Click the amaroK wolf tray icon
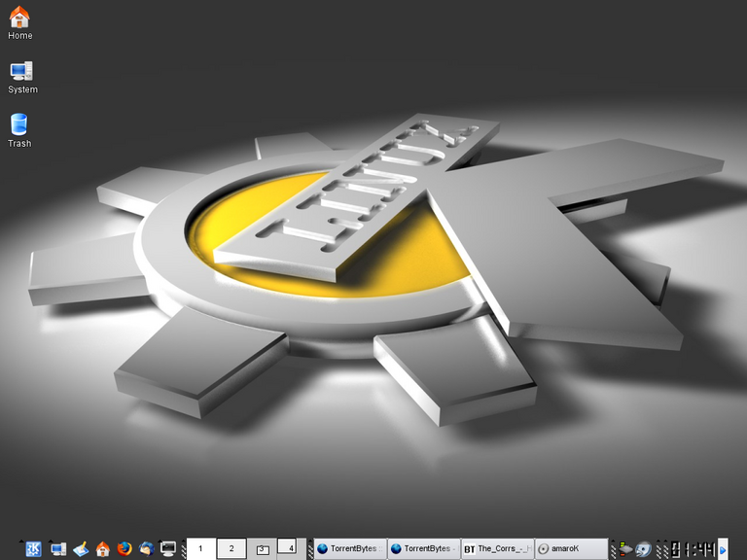The image size is (747, 560). (644, 549)
